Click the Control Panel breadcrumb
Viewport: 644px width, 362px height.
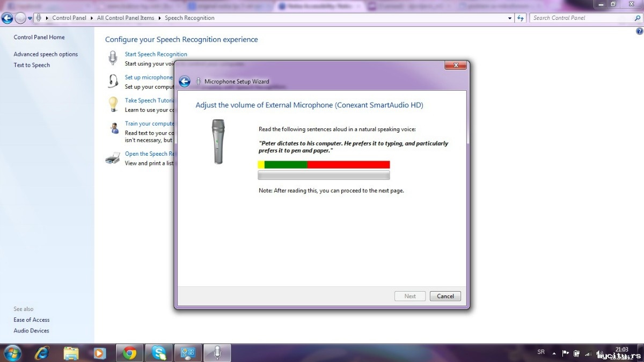69,18
